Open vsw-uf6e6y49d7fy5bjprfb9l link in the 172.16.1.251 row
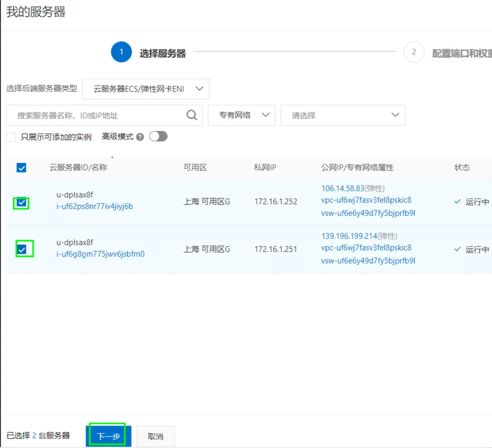The image size is (492, 448). 368,261
